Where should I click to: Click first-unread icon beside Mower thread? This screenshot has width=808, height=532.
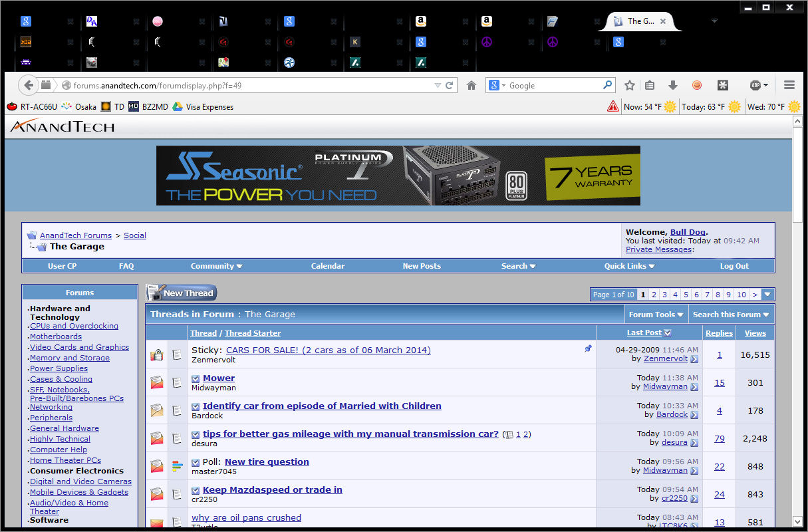click(x=196, y=378)
